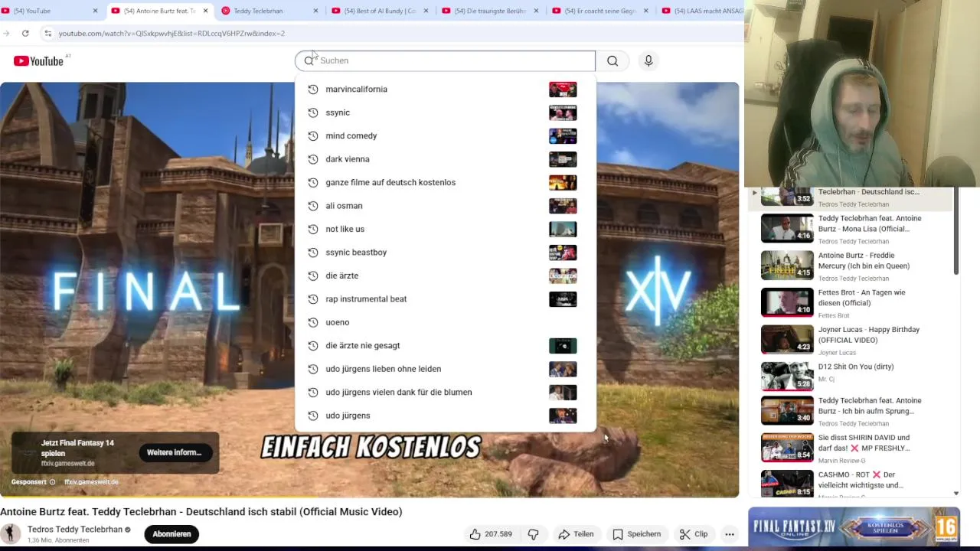Select 'ssynic' search suggestion
980x551 pixels.
click(445, 112)
